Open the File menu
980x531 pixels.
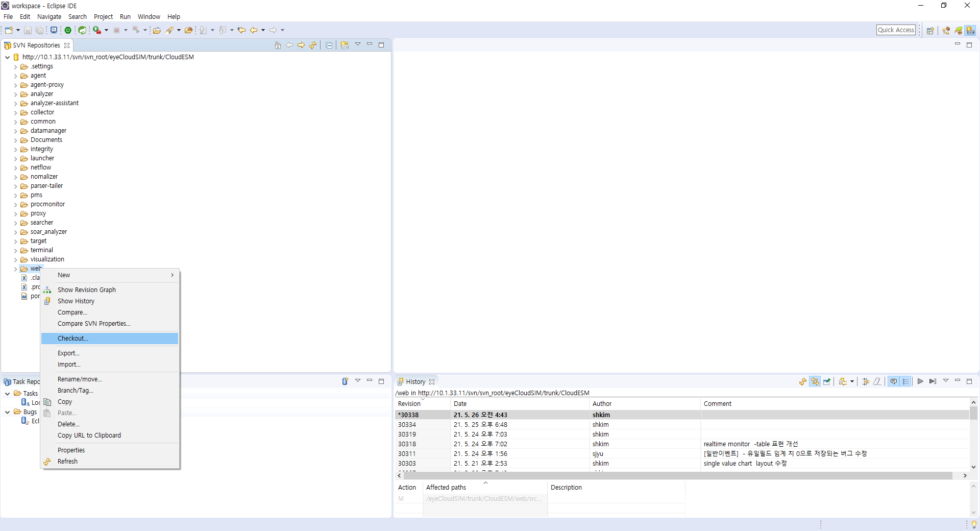pyautogui.click(x=8, y=17)
